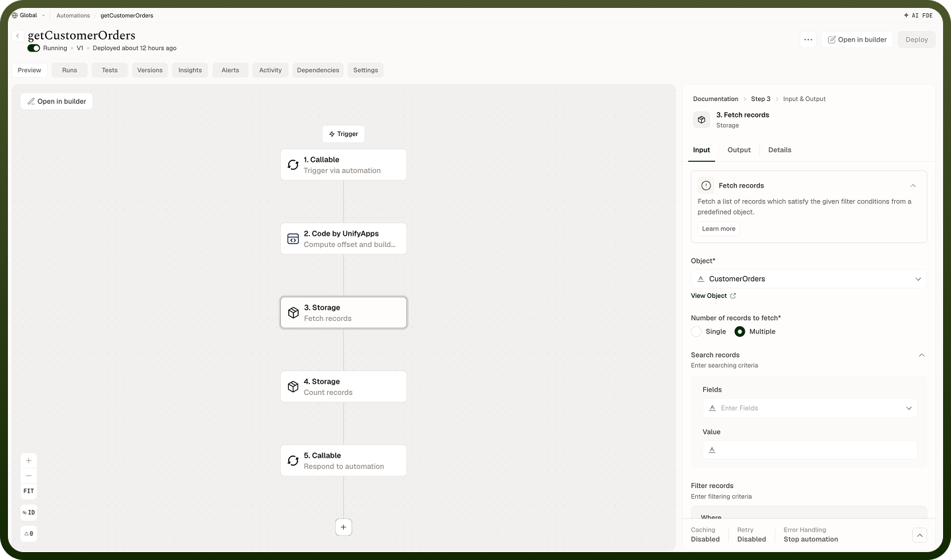Click the Respond to automation step icon

click(x=293, y=461)
